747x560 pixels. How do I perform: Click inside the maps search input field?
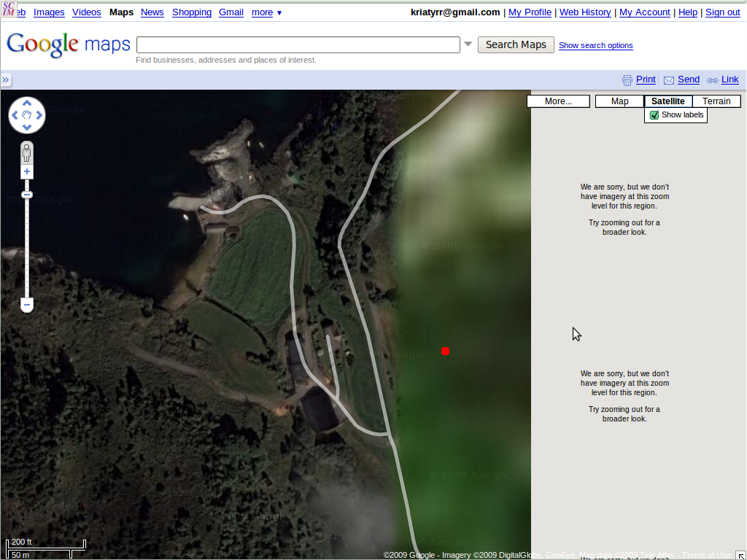tap(298, 44)
